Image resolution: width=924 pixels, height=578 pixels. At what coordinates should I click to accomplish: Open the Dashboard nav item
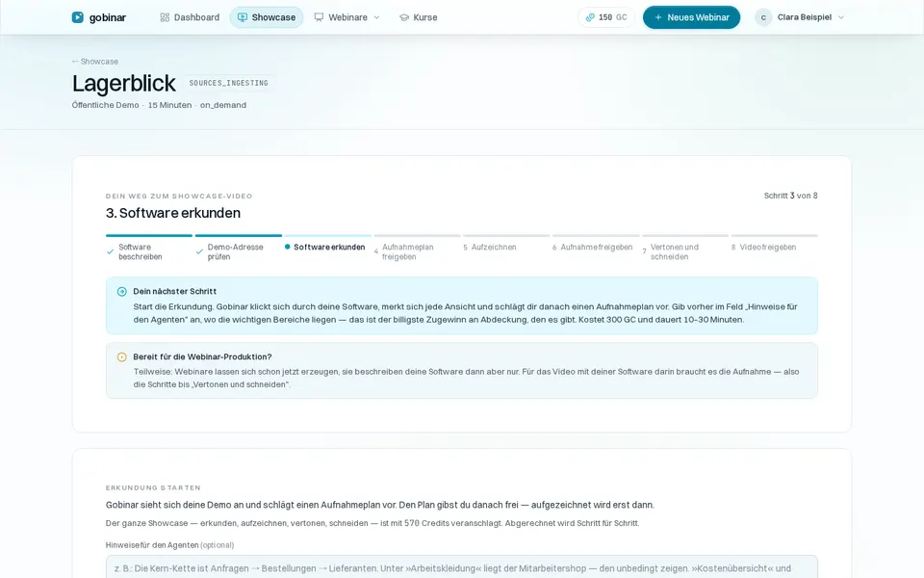pyautogui.click(x=190, y=17)
